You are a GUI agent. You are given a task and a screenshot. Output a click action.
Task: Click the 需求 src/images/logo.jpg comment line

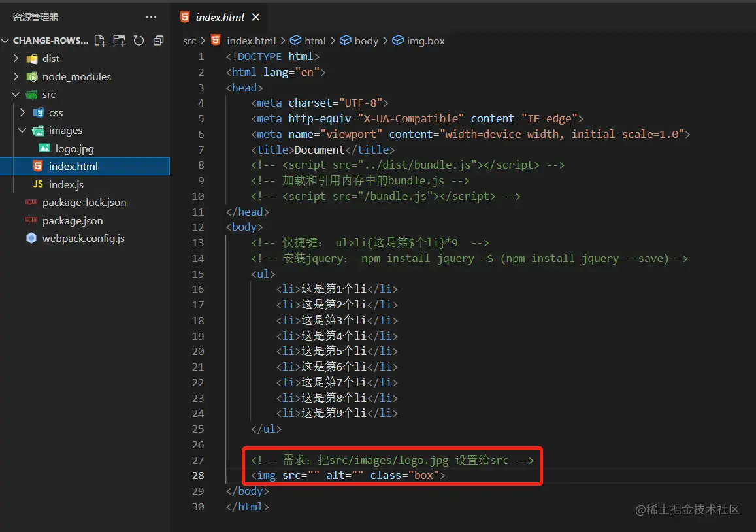(392, 460)
